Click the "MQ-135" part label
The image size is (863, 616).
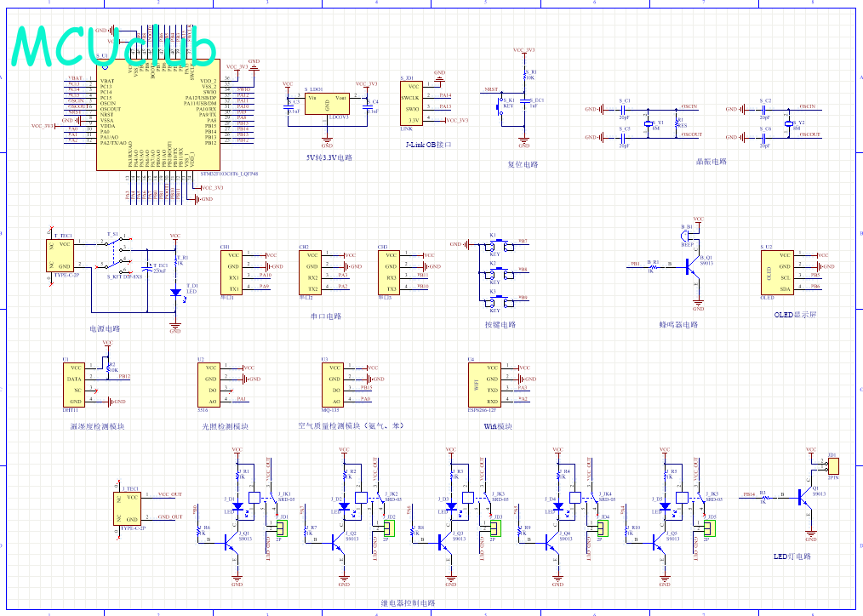click(331, 410)
